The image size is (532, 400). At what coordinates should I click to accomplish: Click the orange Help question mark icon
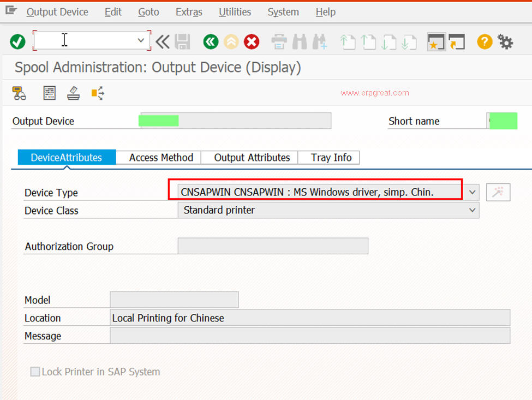point(485,41)
